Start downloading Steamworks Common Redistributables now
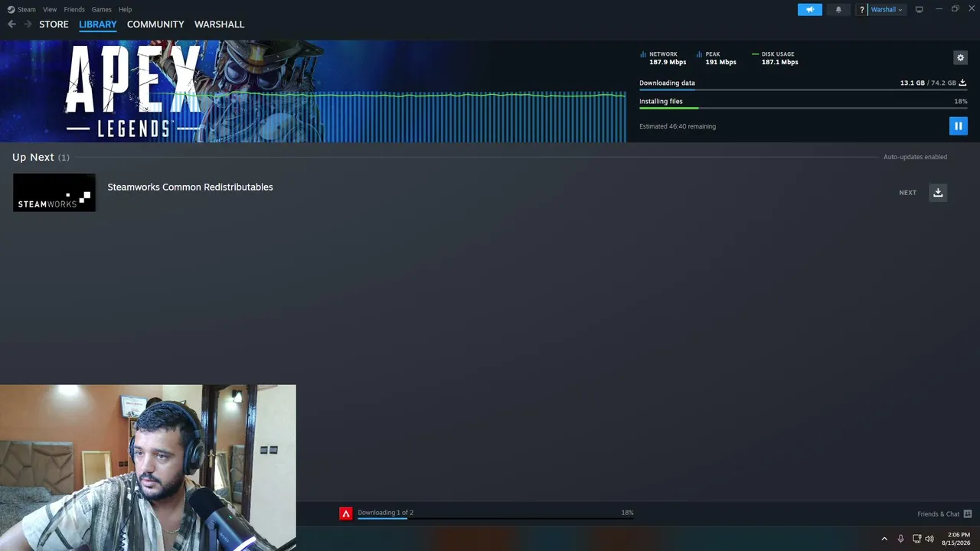The height and width of the screenshot is (551, 980). point(938,192)
